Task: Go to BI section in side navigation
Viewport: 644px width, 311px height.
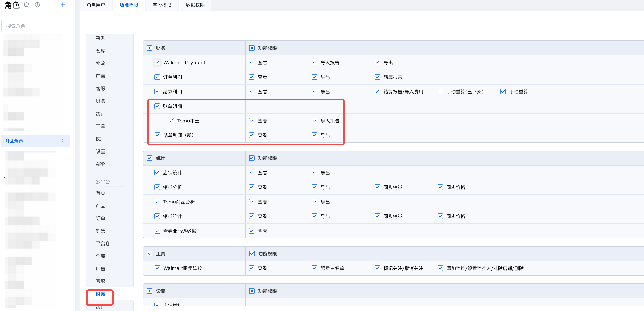Action: pos(98,139)
